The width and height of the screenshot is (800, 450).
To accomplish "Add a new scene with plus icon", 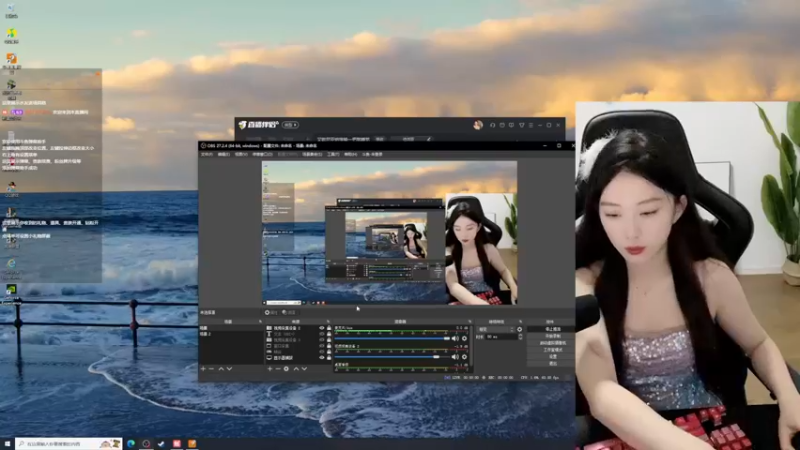I will click(x=203, y=369).
